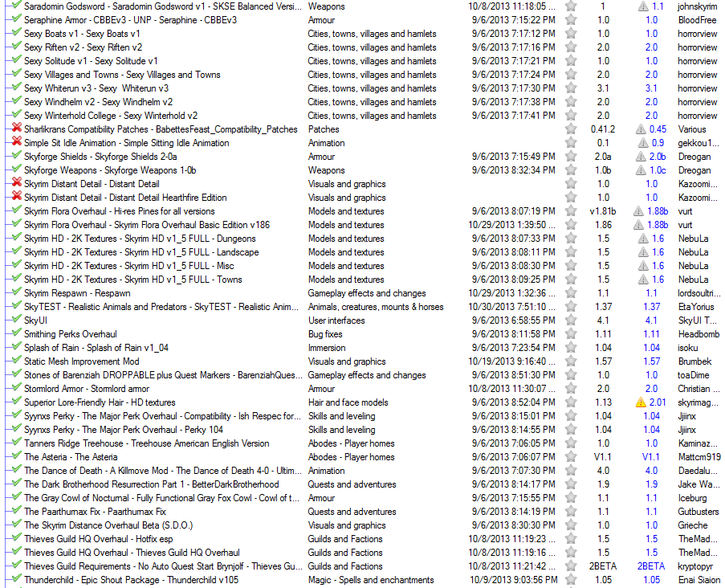Click the green checkmark beside Saradomin Godsword

pos(17,5)
